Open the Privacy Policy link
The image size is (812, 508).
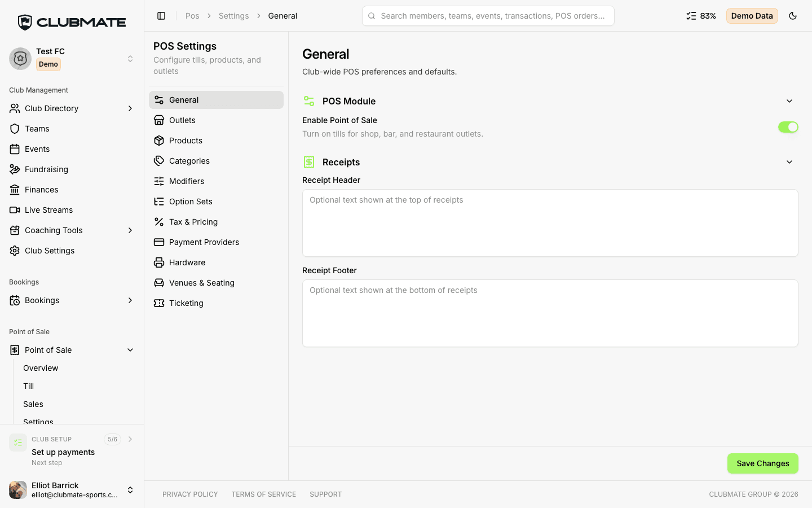pos(190,494)
